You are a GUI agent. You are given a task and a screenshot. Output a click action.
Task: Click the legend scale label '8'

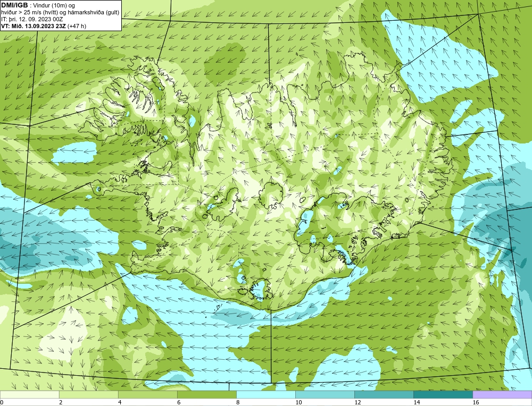238,402
